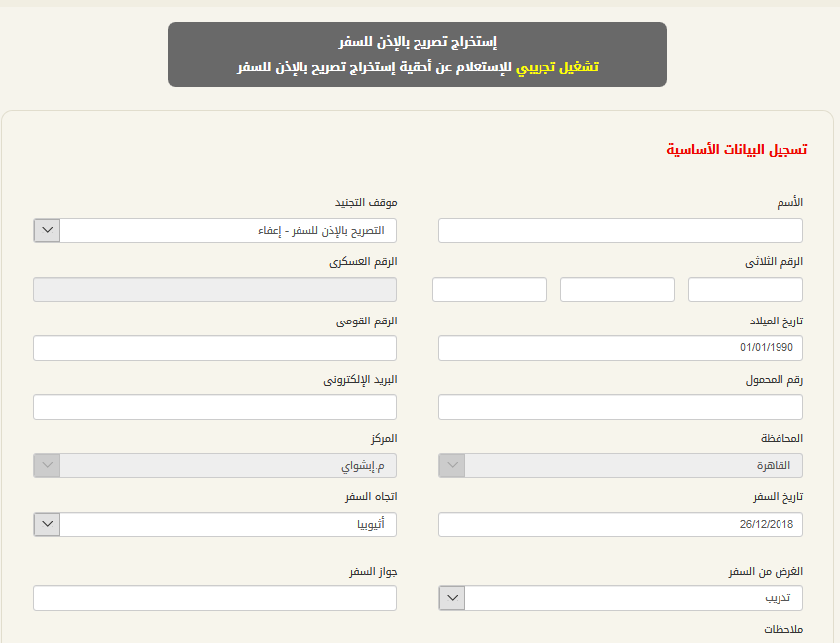Viewport: 840px width, 643px height.
Task: Click the leftmost الرقم الثلاثى box
Action: tap(490, 290)
